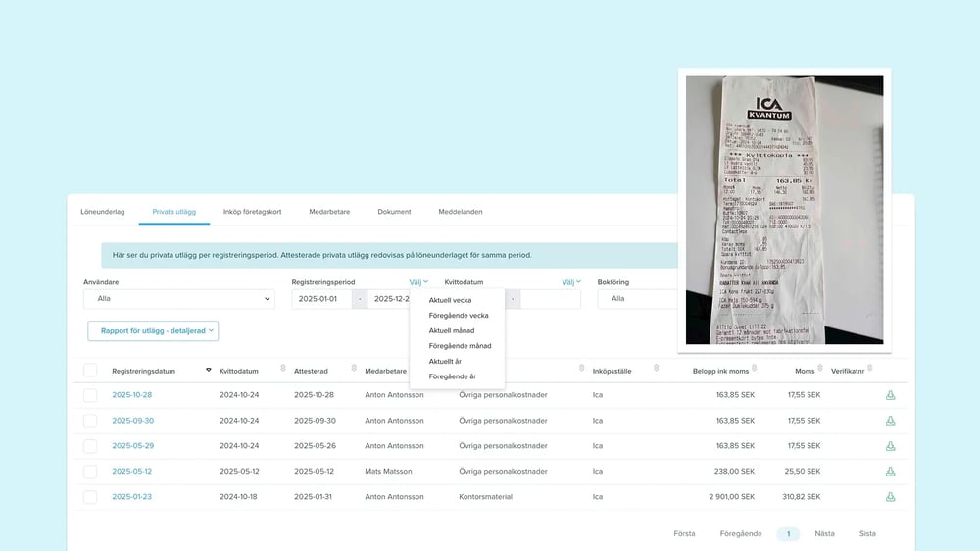Image resolution: width=980 pixels, height=551 pixels.
Task: Choose Föregående vecka period
Action: (459, 316)
